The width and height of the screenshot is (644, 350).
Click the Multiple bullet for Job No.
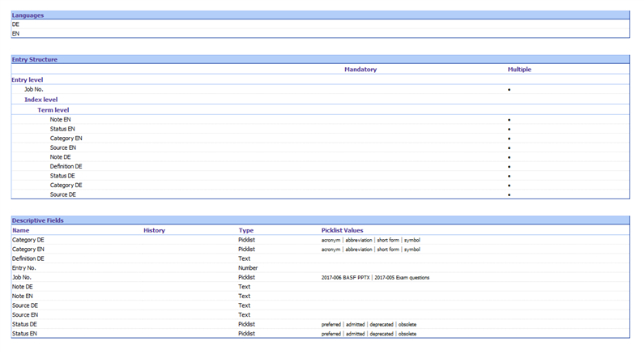(509, 89)
